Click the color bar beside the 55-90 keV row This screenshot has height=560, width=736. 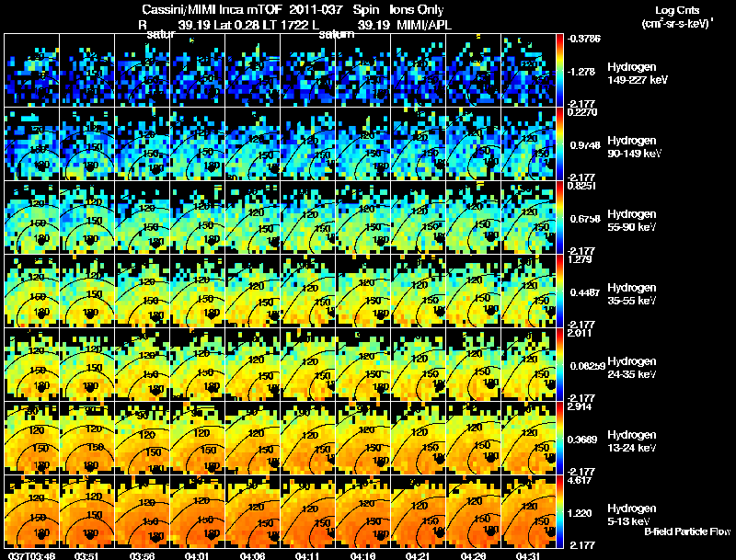[x=559, y=217]
